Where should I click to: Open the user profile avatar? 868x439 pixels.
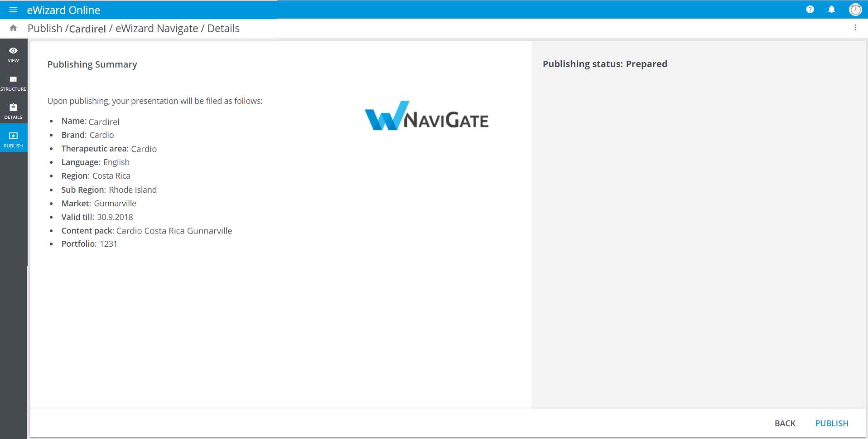click(x=855, y=10)
